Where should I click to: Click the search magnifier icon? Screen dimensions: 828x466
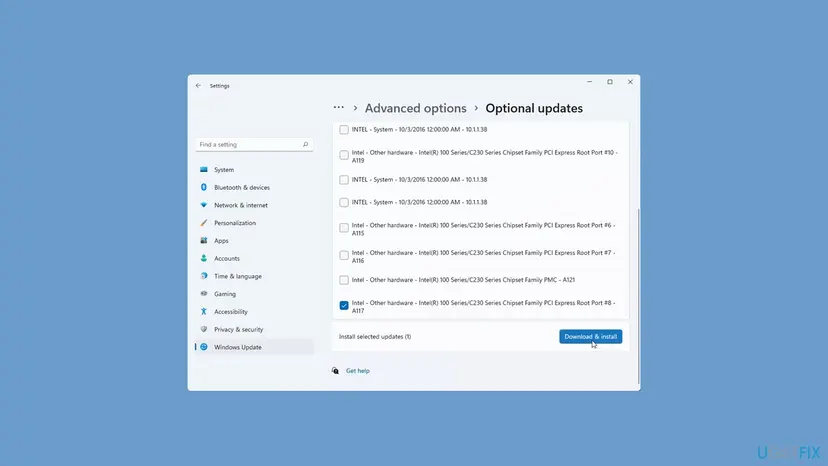click(x=305, y=144)
